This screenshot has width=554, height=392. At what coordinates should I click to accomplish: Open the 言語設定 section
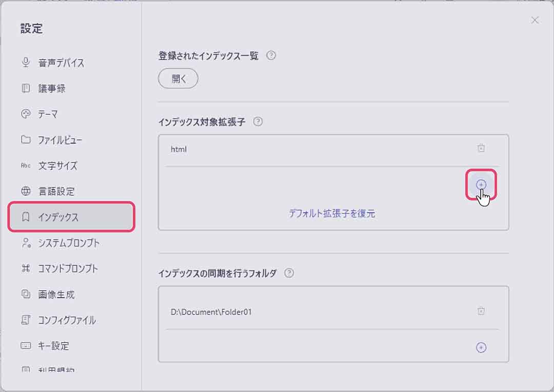point(56,192)
